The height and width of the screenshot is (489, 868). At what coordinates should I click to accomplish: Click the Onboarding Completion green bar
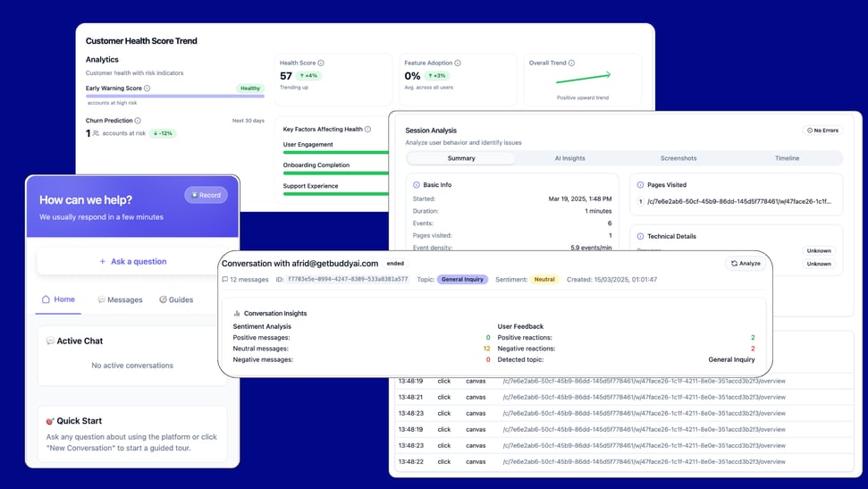coord(335,173)
